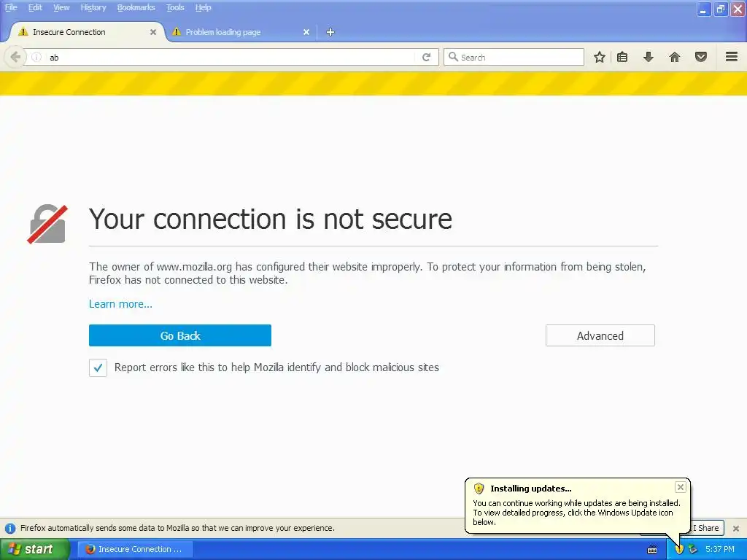Open the Tools menu
The image size is (747, 560).
tap(175, 7)
